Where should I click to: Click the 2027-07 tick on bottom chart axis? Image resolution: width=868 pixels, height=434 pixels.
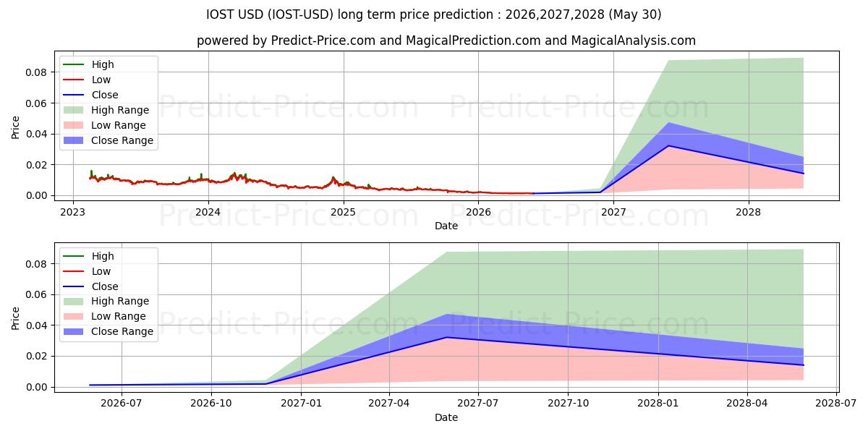[x=479, y=404]
